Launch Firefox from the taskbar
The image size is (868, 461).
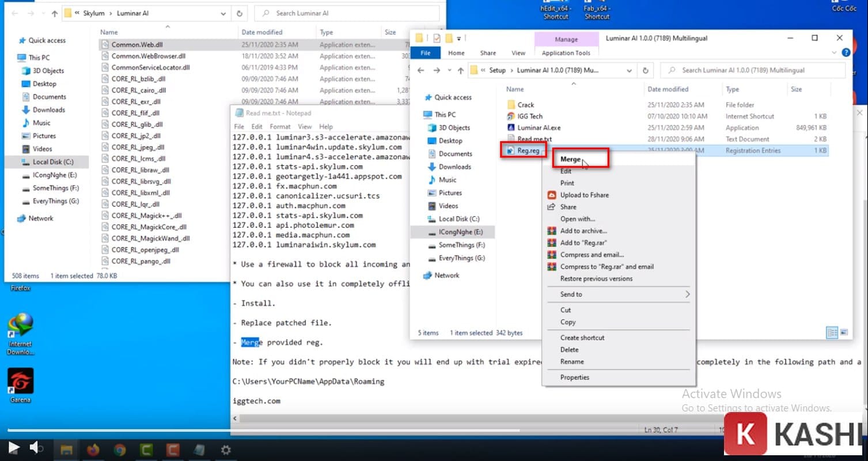93,449
